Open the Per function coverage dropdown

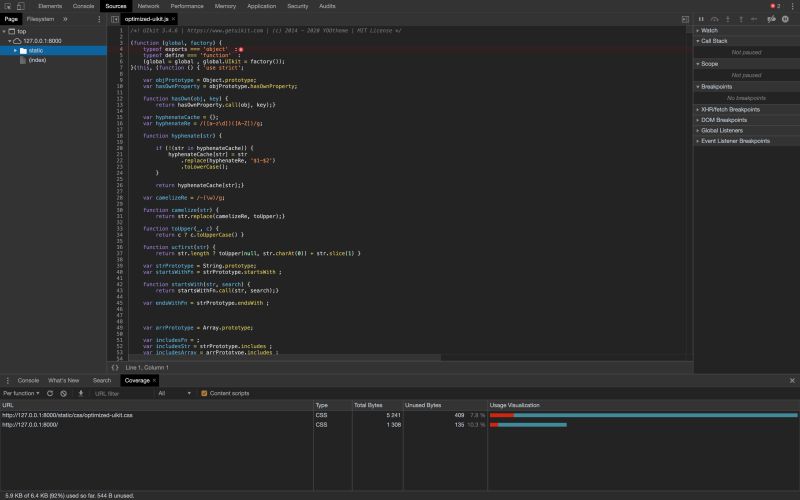(21, 393)
